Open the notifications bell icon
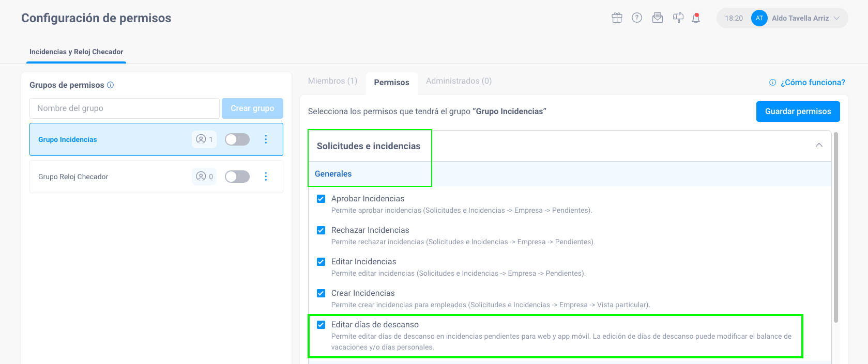 [696, 18]
